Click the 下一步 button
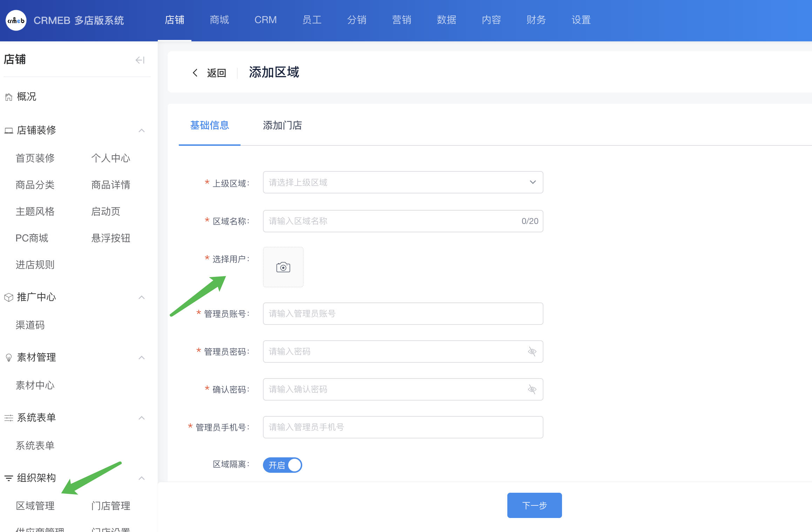 coord(534,505)
